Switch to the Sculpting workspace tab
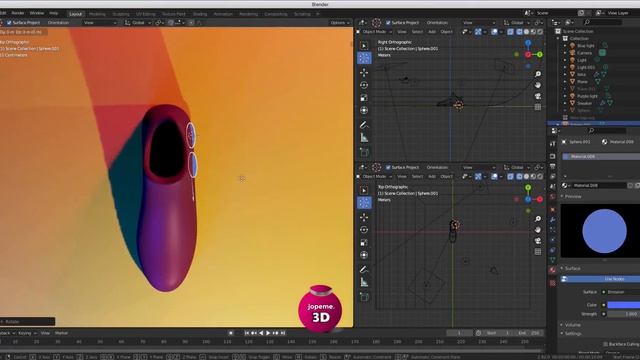Viewport: 640px width, 360px height. pyautogui.click(x=120, y=14)
